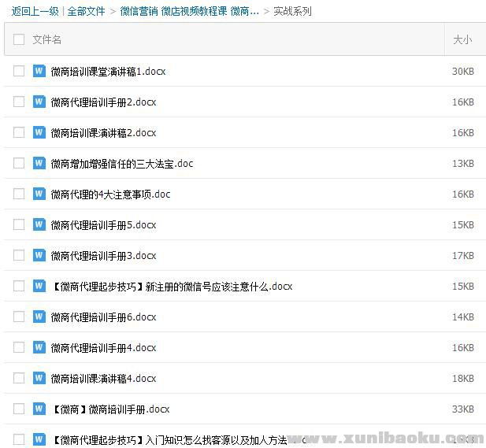The image size is (486, 448).
Task: Tick the checkbox for 微商代理培训手册4.docx
Action: click(x=19, y=347)
